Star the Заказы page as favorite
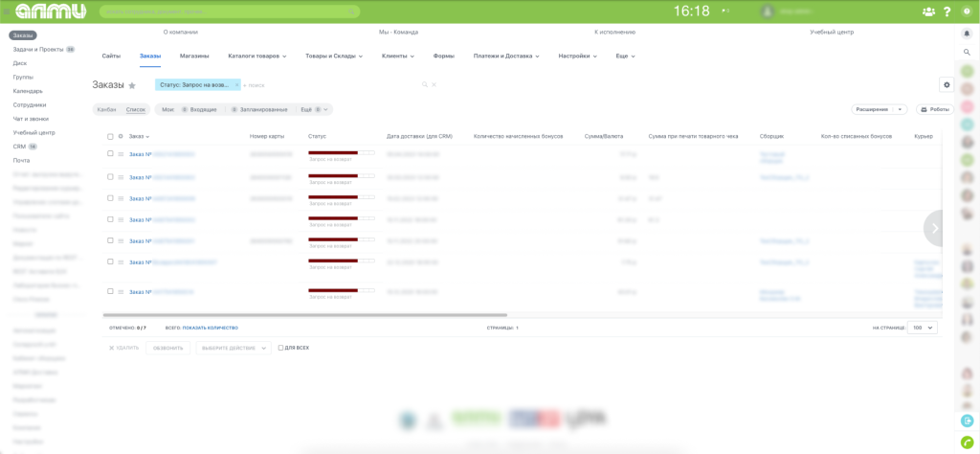 coord(132,85)
